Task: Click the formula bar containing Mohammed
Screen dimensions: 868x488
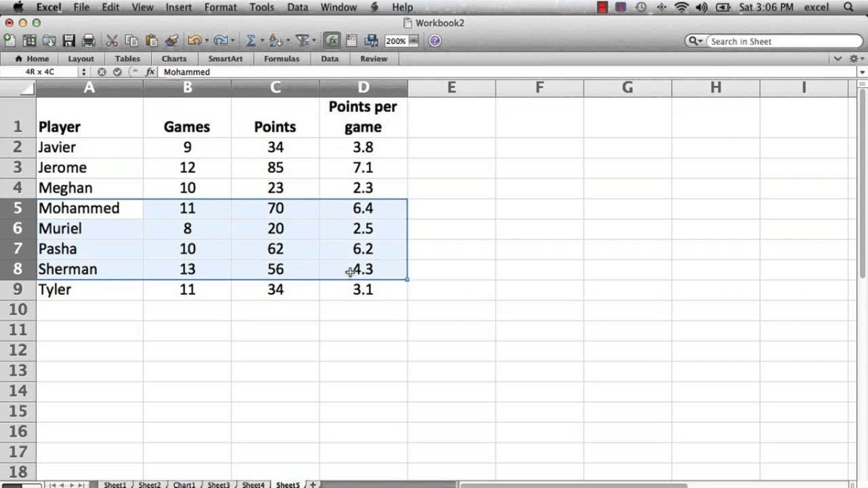Action: [x=508, y=72]
